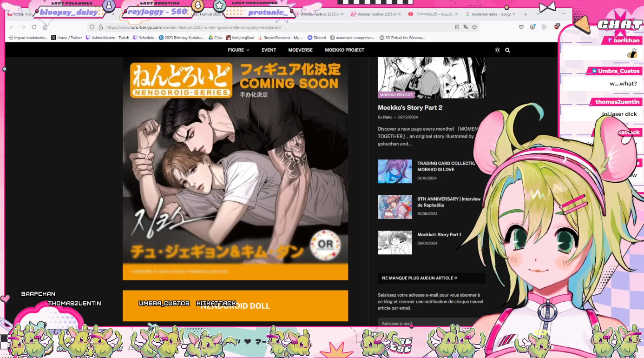Open the browser account icon

coord(532,27)
